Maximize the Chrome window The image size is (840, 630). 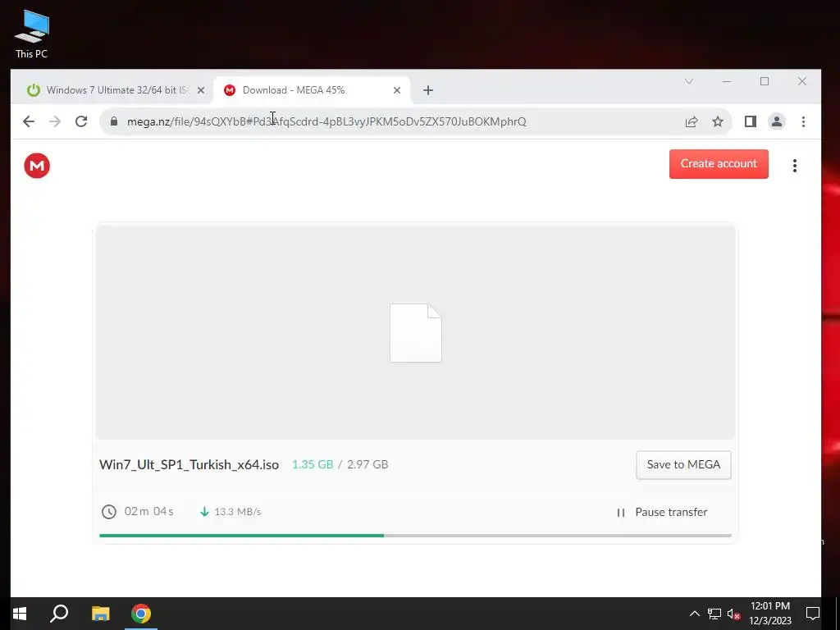pos(765,81)
